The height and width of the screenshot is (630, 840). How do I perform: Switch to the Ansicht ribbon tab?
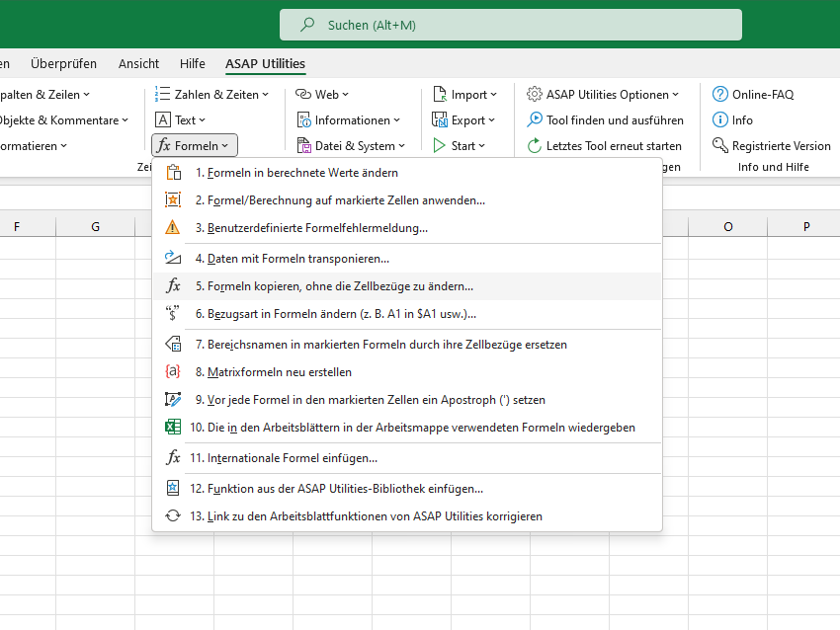coord(138,64)
